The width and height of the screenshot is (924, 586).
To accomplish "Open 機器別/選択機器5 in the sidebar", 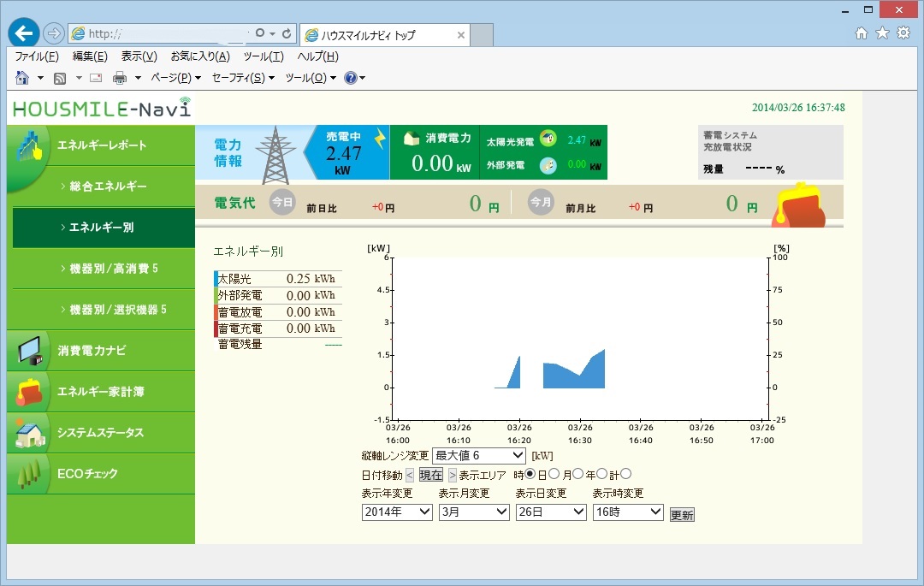I will point(104,310).
